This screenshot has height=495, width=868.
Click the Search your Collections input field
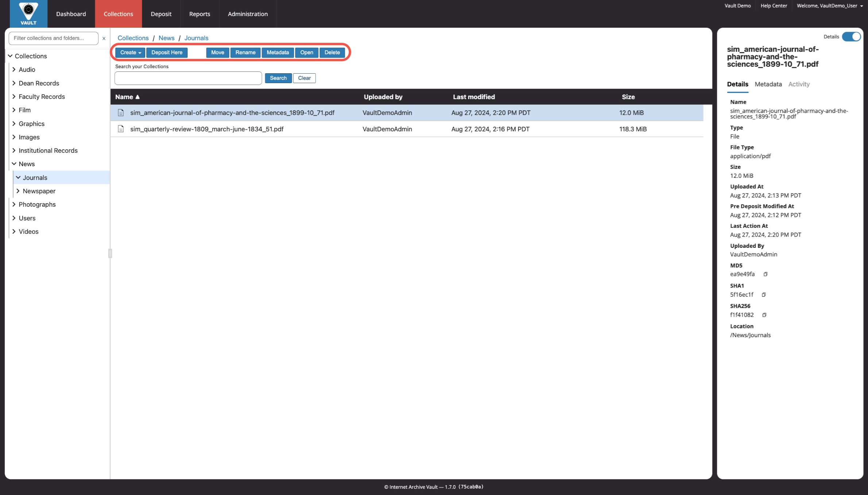[x=188, y=78]
